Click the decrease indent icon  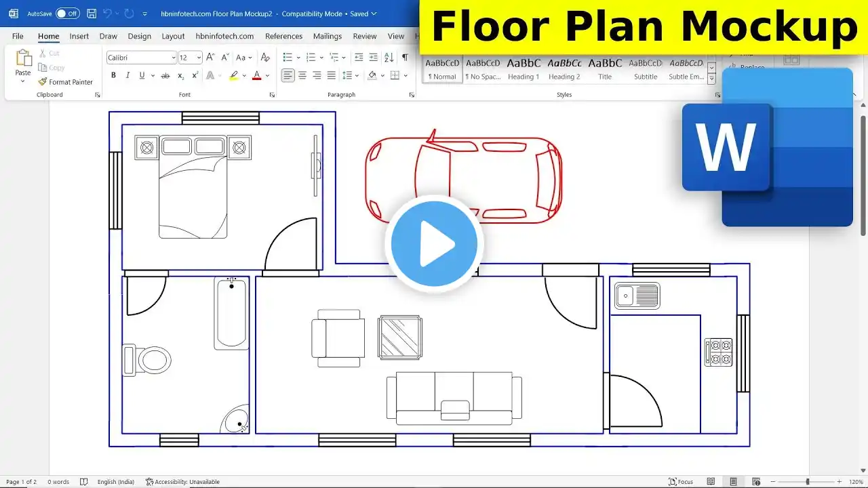(x=359, y=58)
